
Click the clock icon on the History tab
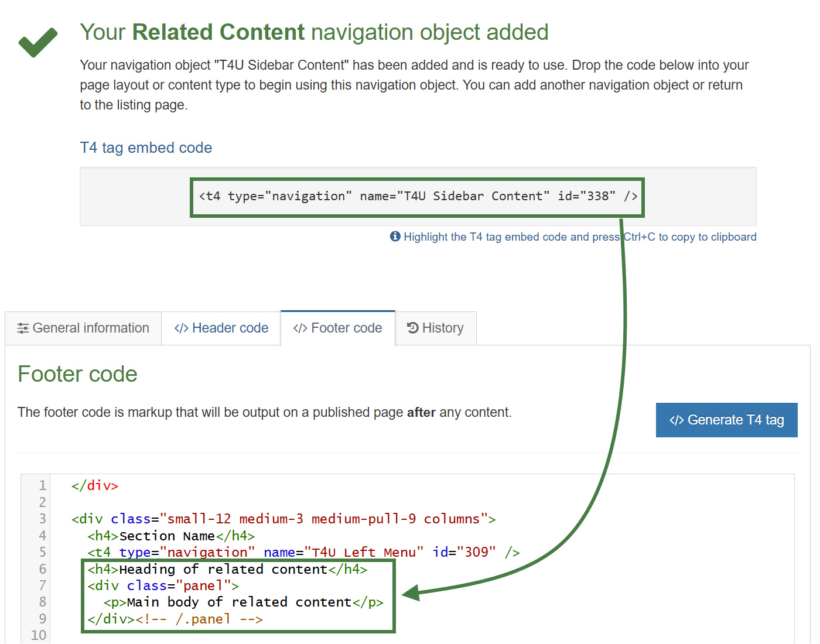coord(412,328)
